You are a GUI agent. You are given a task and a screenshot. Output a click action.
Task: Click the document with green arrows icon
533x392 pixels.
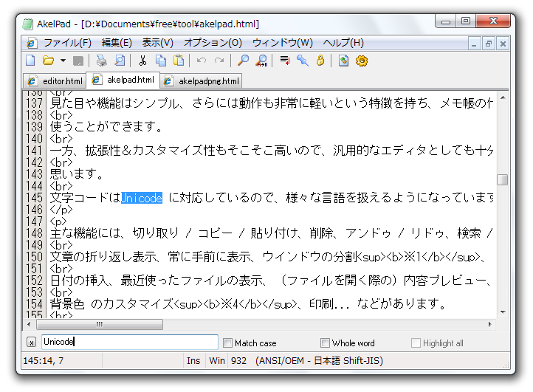pos(343,61)
